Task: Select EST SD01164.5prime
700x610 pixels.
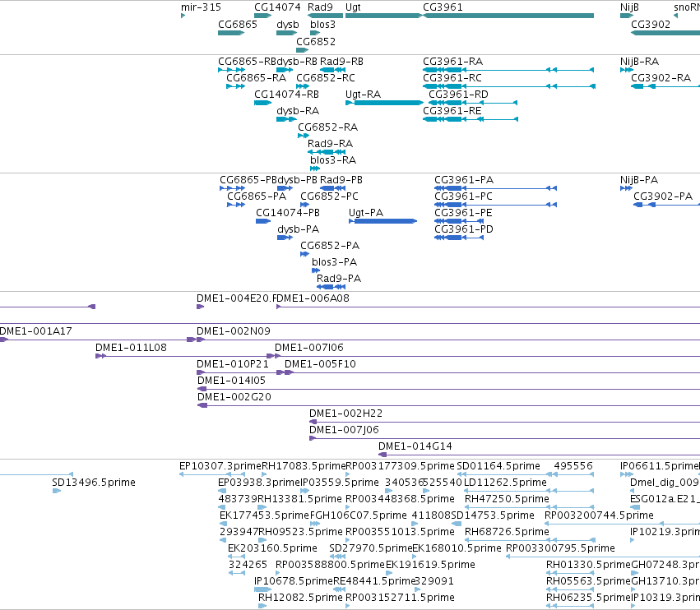Action: (x=498, y=466)
